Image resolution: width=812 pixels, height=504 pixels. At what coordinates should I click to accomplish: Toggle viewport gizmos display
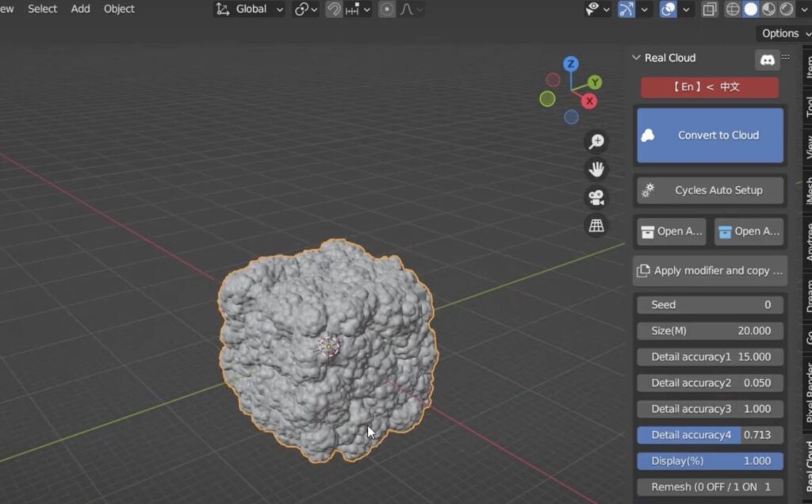pos(626,10)
